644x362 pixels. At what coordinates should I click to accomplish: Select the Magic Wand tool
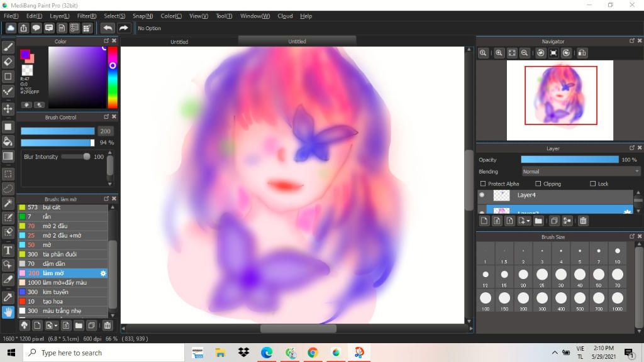(x=8, y=204)
